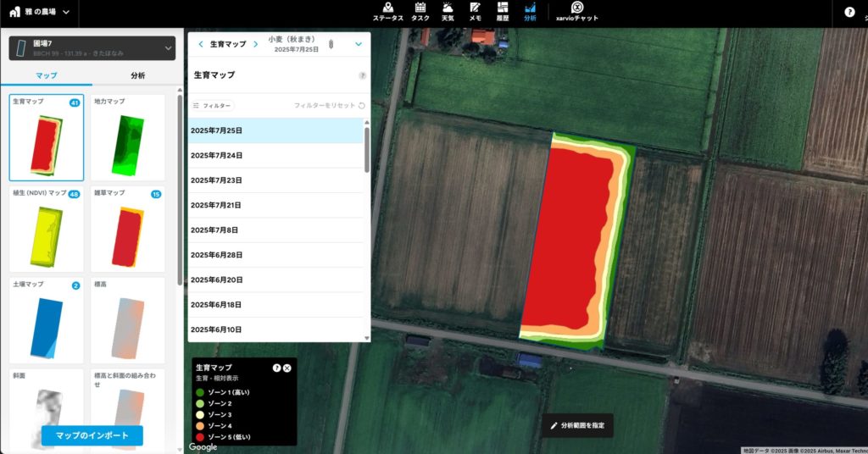Click the 分析範囲を指定 button

click(577, 425)
